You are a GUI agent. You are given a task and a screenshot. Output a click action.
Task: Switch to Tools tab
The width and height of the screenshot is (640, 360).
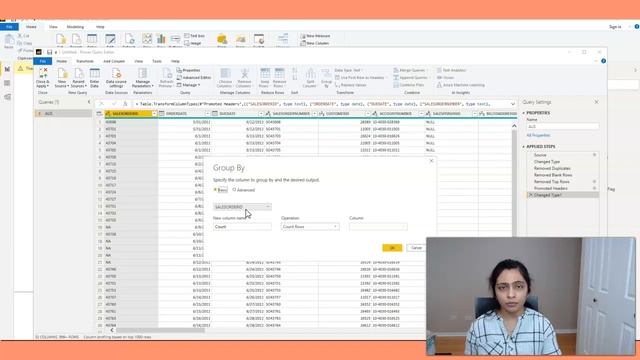point(157,61)
